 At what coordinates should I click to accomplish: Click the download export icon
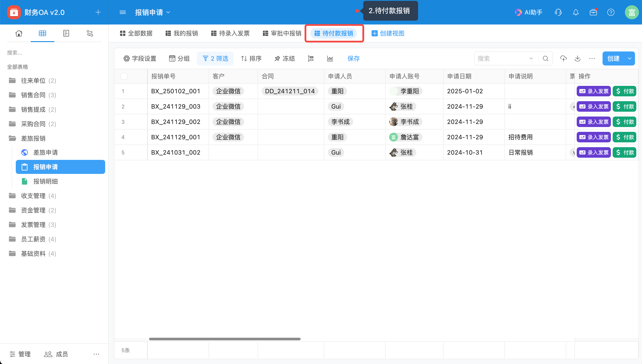click(x=578, y=58)
